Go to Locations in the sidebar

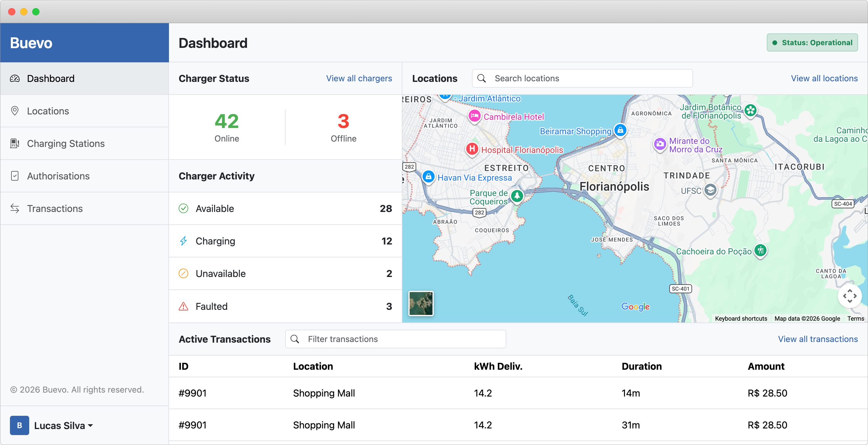[85, 111]
